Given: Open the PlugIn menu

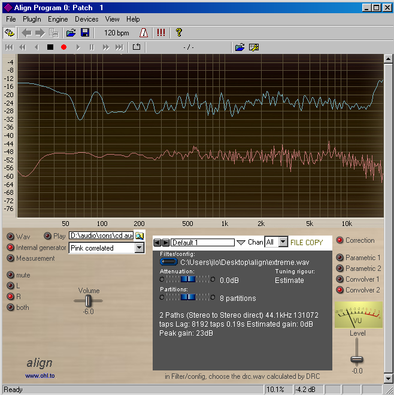Looking at the screenshot, I should 32,19.
